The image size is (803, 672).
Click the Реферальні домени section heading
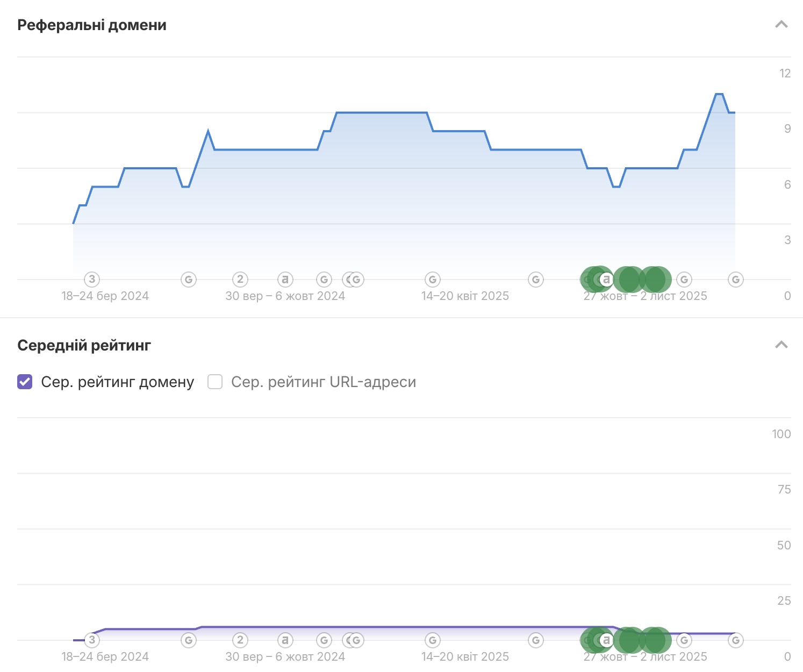[92, 25]
